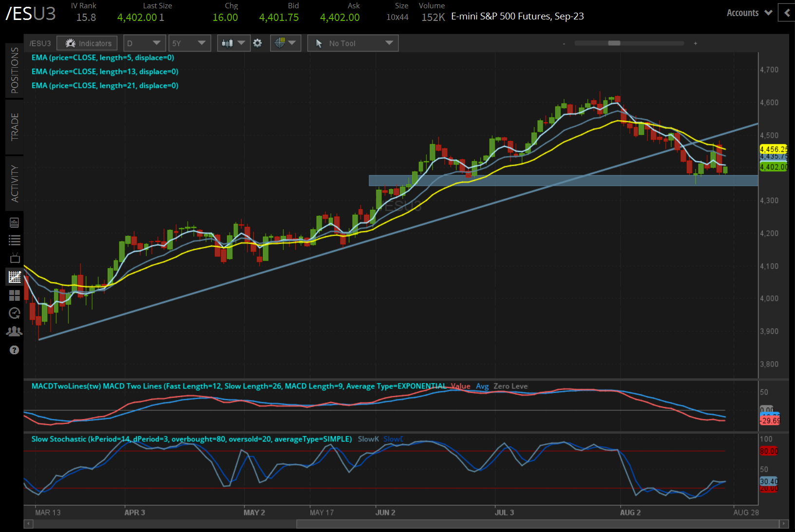Viewport: 795px width, 532px height.
Task: Click the clock history icon in sidebar
Action: [x=14, y=313]
